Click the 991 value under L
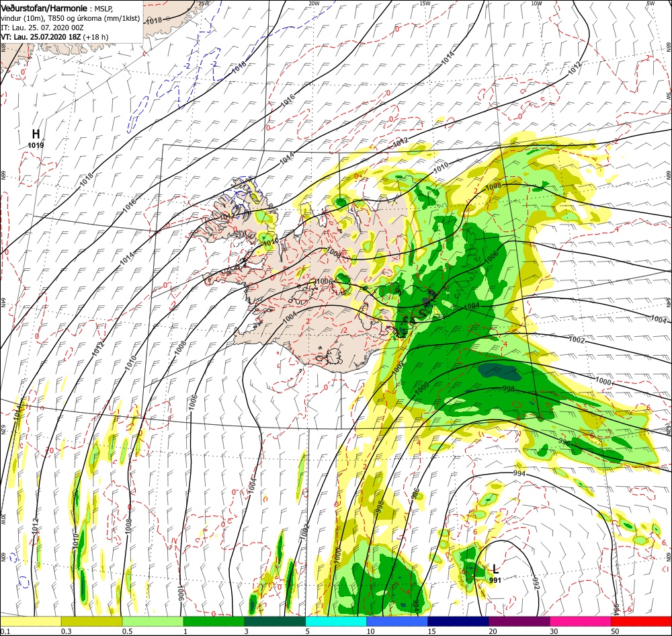This screenshot has width=672, height=636. 495,580
